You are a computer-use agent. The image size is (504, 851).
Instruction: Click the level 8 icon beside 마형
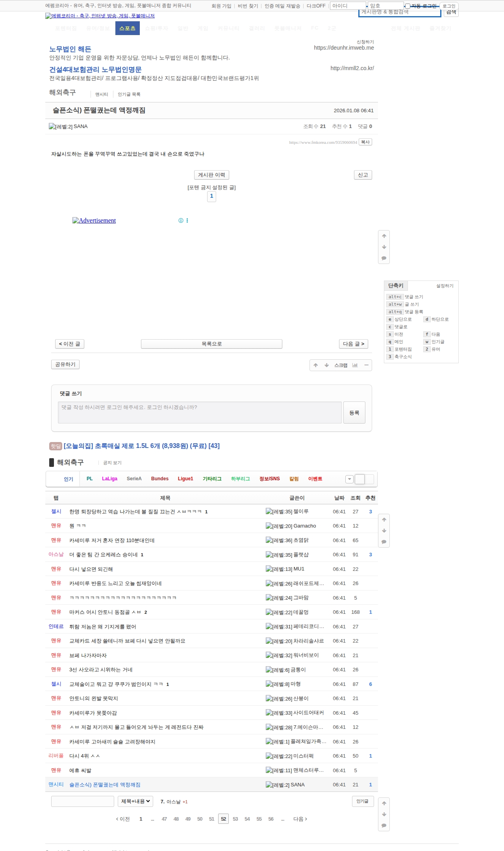coord(278,684)
